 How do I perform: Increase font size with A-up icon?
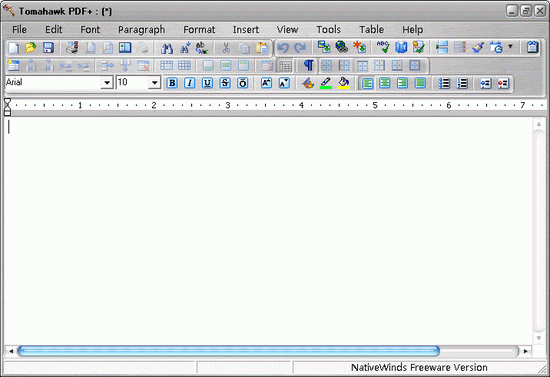(x=266, y=83)
